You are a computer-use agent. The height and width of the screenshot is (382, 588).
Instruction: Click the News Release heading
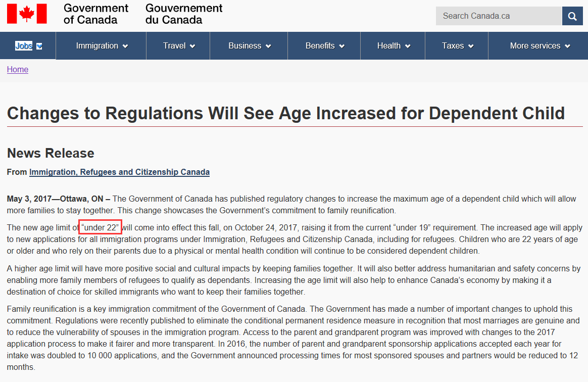pyautogui.click(x=51, y=153)
